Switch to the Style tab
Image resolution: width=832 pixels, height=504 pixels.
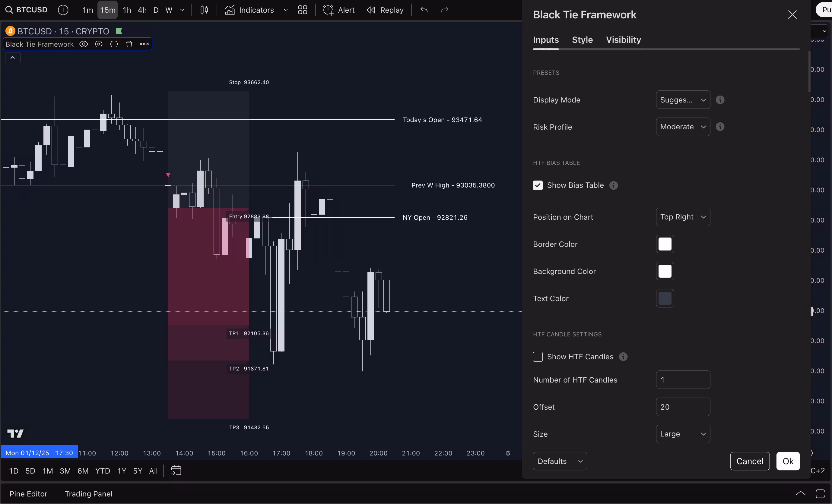(582, 40)
